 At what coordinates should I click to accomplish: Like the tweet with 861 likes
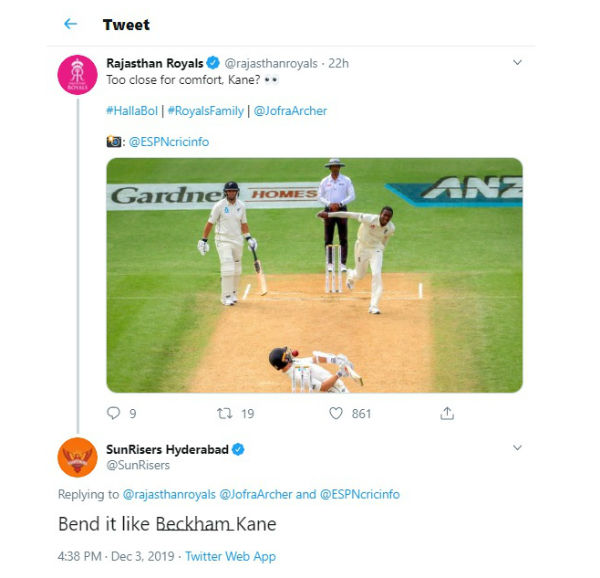coord(336,413)
